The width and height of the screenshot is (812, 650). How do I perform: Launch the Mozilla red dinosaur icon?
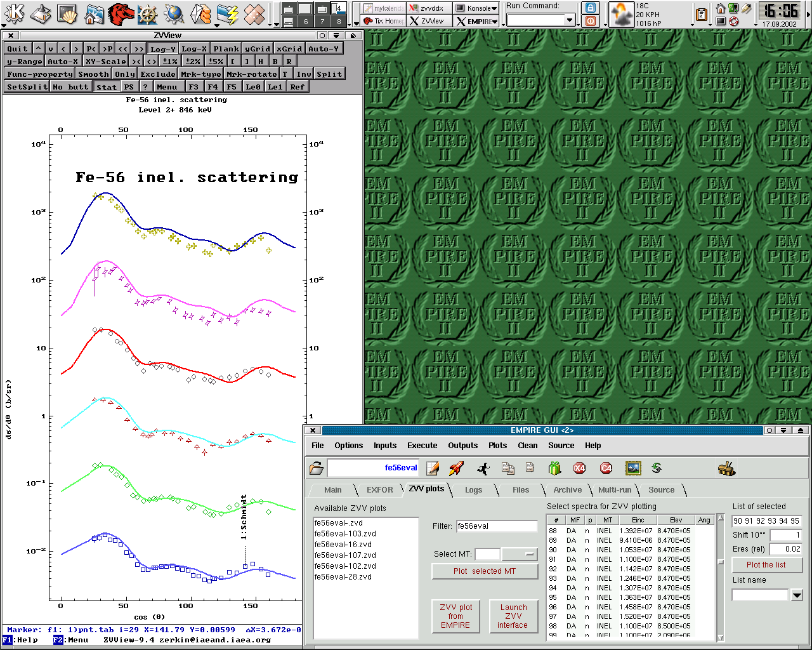[x=121, y=13]
